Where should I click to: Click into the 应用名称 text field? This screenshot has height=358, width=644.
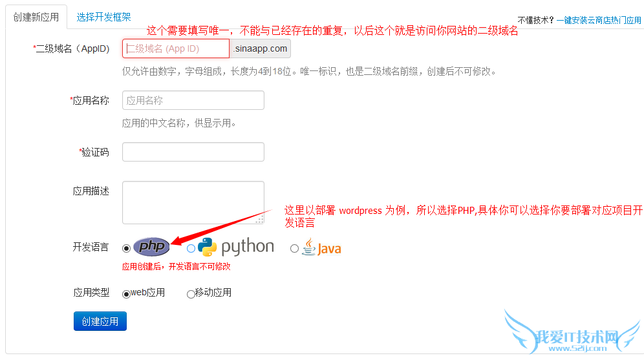tap(193, 100)
